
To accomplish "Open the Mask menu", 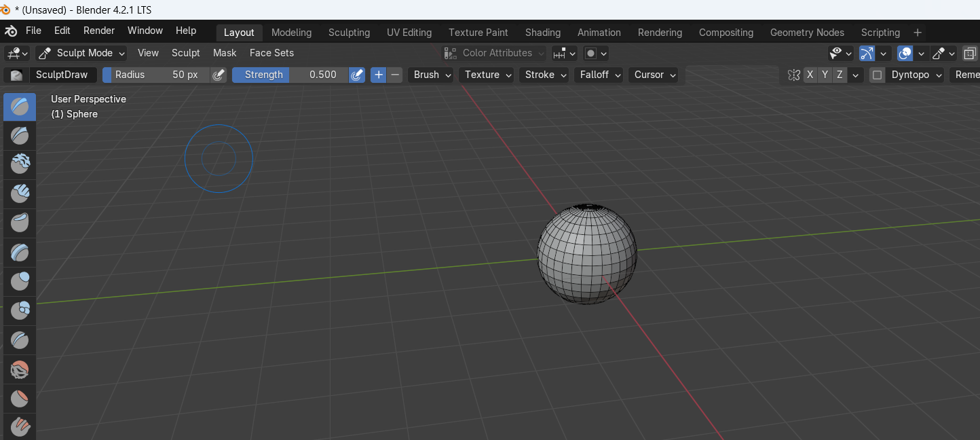I will pyautogui.click(x=225, y=53).
